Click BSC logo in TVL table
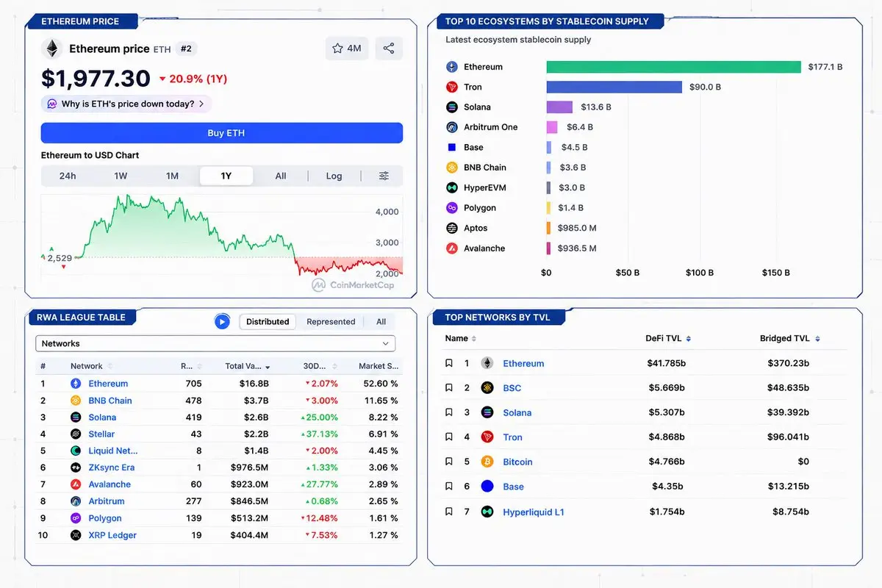The image size is (882, 588). point(487,388)
